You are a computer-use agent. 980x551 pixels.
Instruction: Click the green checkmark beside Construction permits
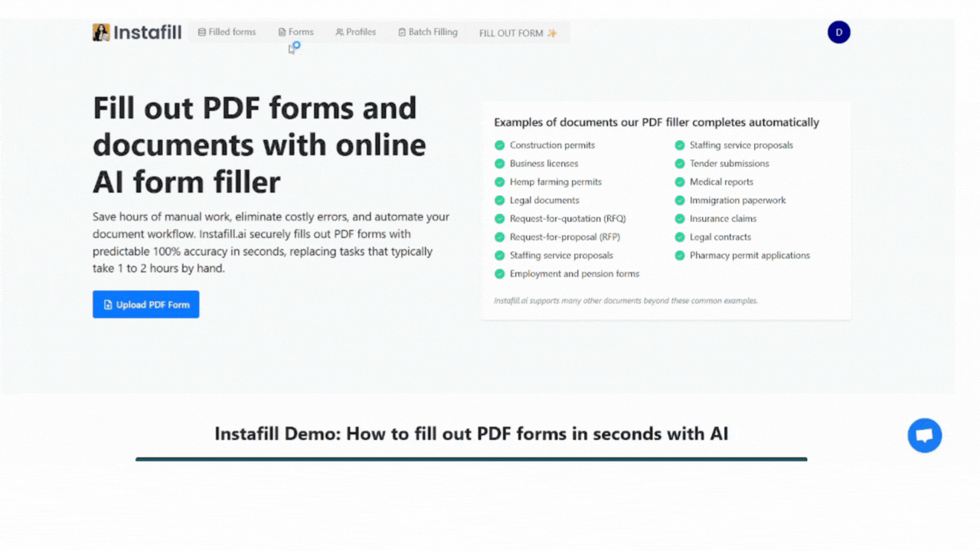pos(499,145)
